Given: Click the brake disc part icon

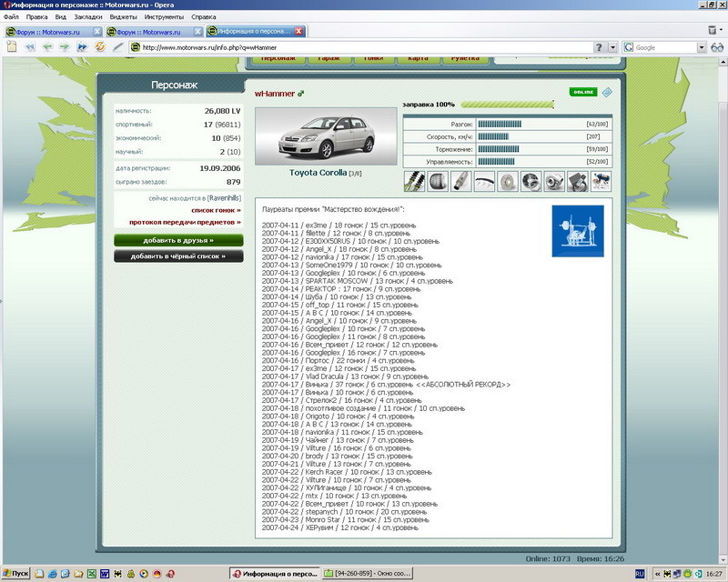Looking at the screenshot, I should coord(508,181).
